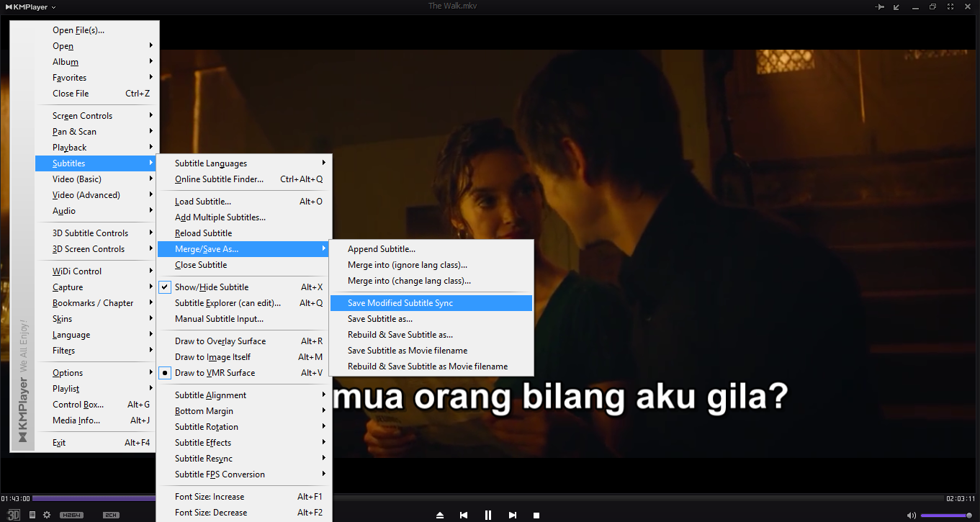Expand the Bottom Margin submenu
The image size is (980, 522).
point(244,411)
